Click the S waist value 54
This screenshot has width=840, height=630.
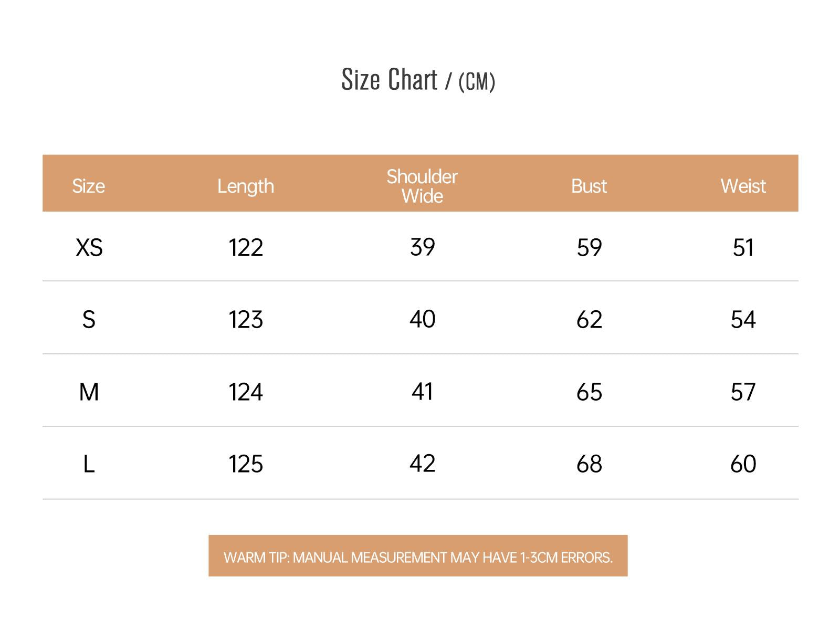tap(743, 319)
